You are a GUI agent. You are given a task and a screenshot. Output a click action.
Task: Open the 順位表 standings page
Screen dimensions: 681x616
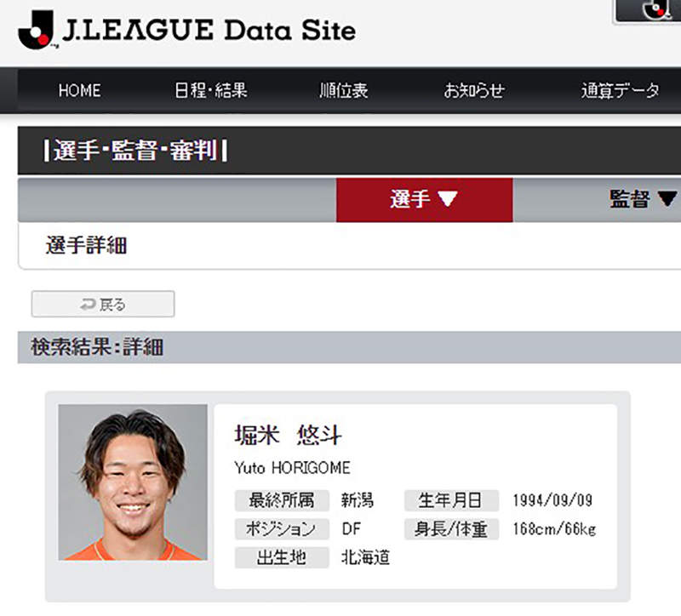click(343, 91)
